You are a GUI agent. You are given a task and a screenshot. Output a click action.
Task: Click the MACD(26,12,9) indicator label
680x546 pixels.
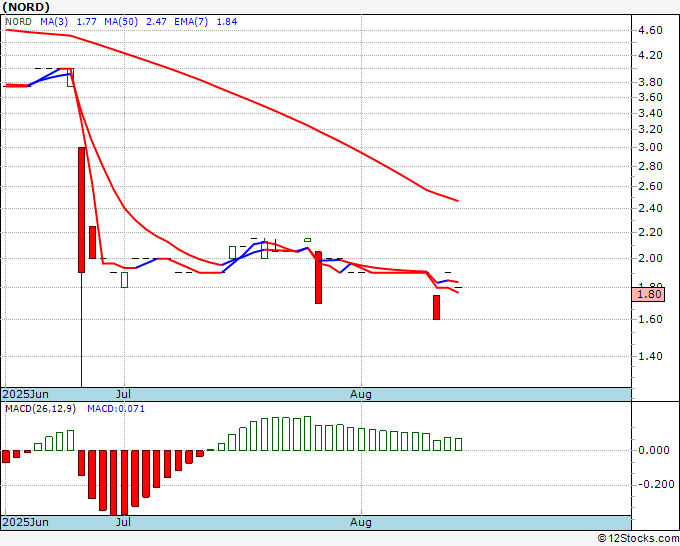pyautogui.click(x=40, y=409)
